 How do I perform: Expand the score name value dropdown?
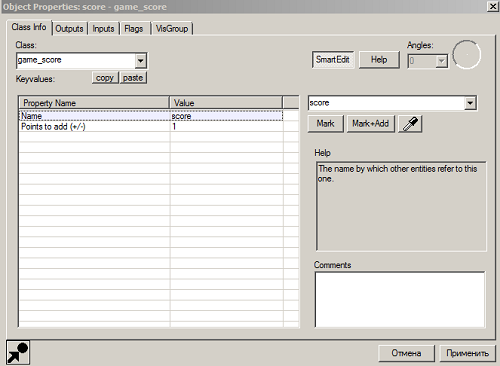pos(470,103)
